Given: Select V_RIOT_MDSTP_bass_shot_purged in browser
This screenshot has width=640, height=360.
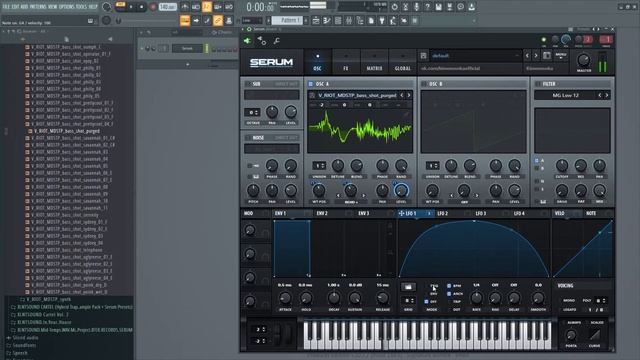Looking at the screenshot, I should (x=67, y=131).
